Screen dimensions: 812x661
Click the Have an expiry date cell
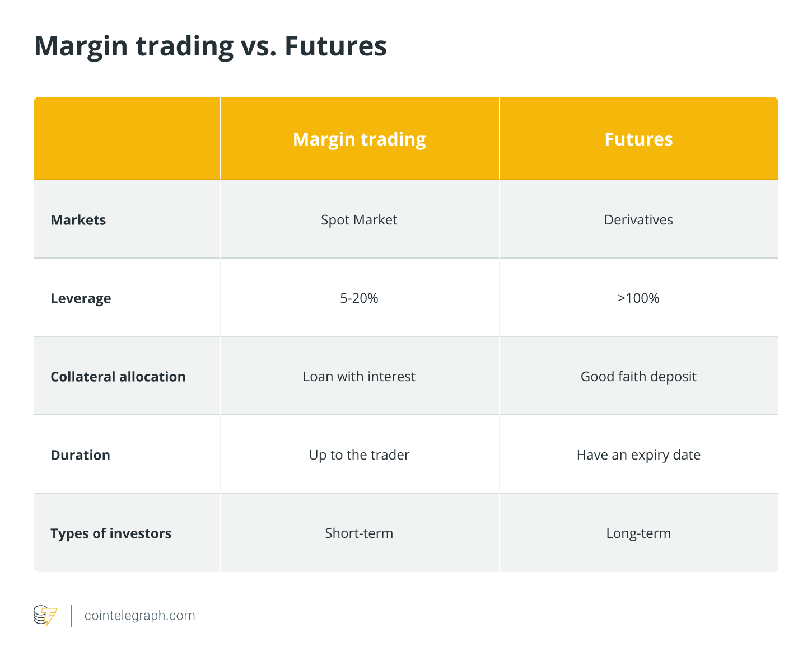(x=638, y=455)
